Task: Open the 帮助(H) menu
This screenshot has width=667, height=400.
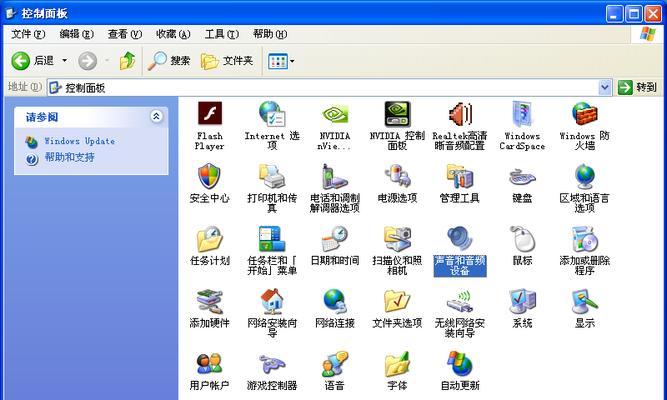Action: [x=270, y=34]
